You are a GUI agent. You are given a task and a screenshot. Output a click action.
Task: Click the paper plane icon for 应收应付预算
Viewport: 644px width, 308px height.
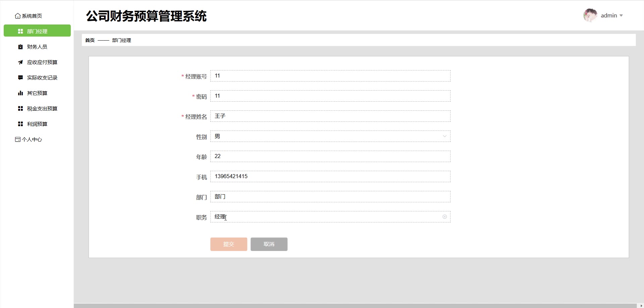20,62
